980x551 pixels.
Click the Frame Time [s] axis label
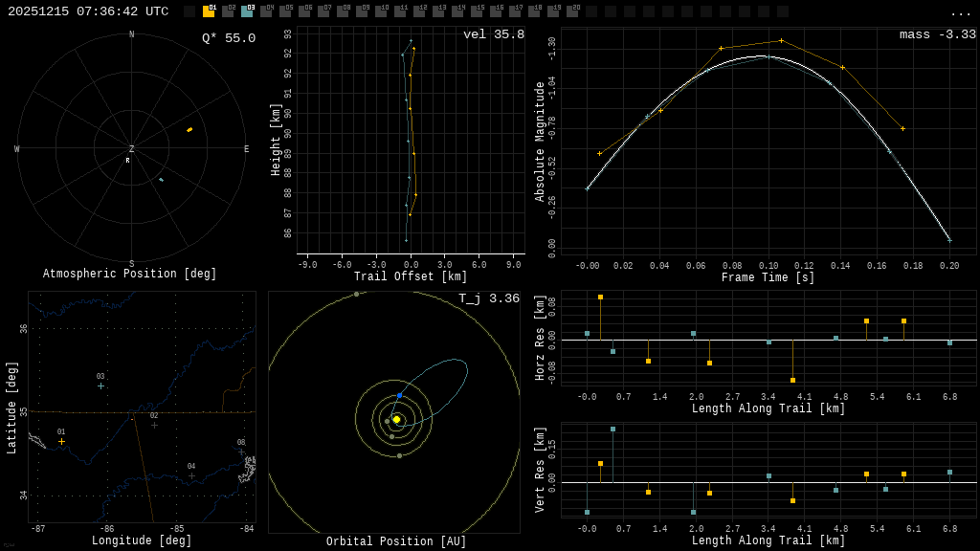(768, 276)
